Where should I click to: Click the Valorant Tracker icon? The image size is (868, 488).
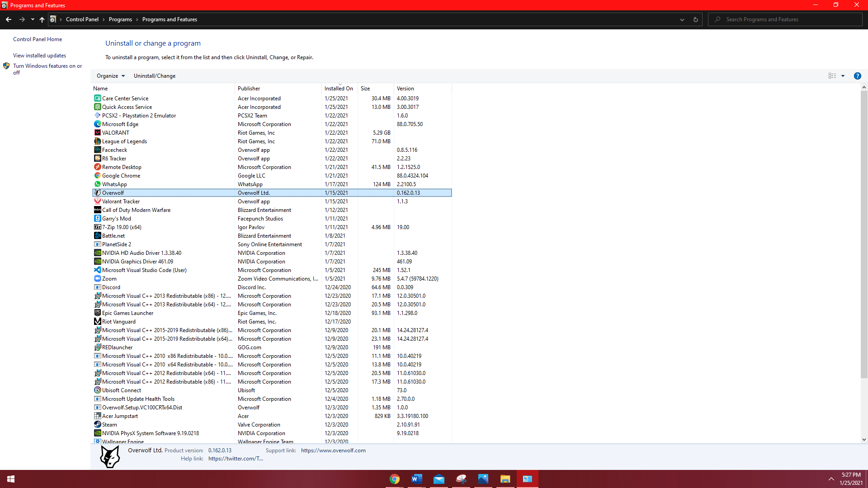[x=97, y=201]
